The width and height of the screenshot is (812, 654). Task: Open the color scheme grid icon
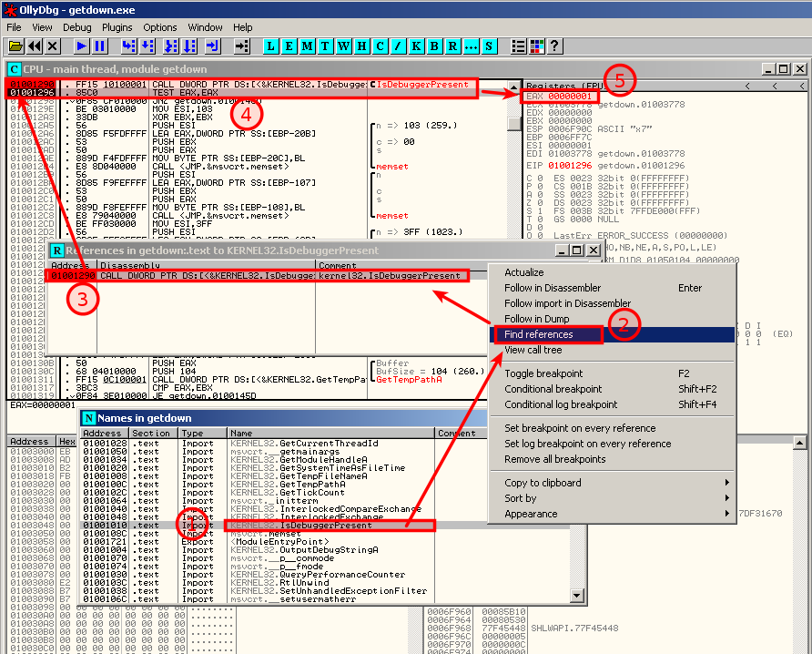click(x=536, y=46)
